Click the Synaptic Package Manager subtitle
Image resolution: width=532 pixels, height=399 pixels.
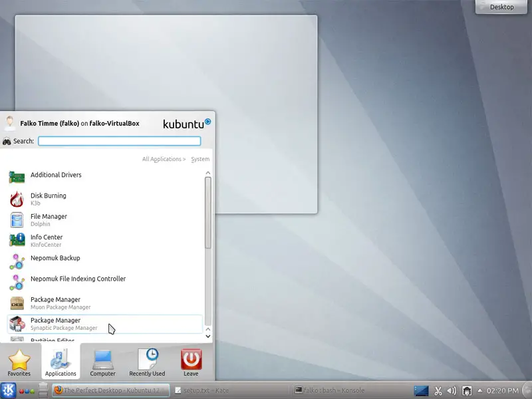tap(64, 328)
